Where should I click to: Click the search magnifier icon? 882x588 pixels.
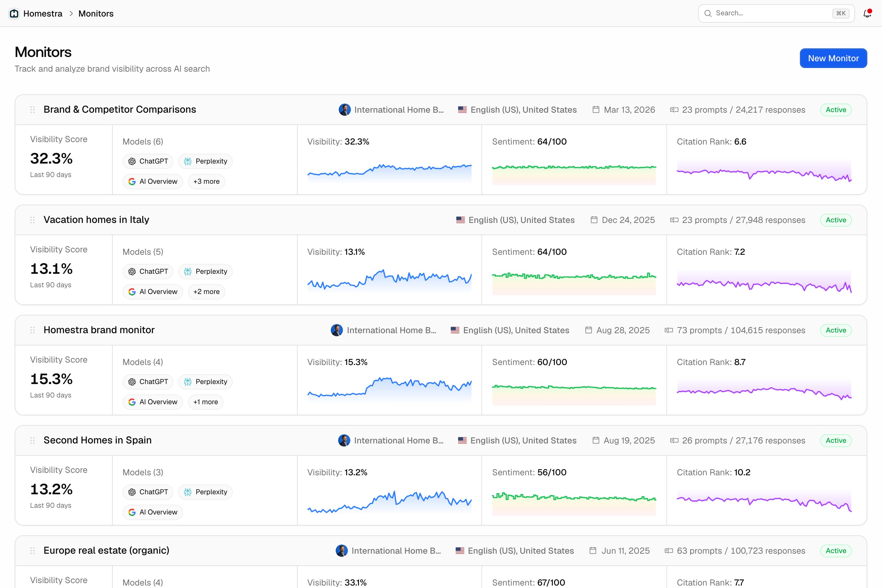(708, 13)
